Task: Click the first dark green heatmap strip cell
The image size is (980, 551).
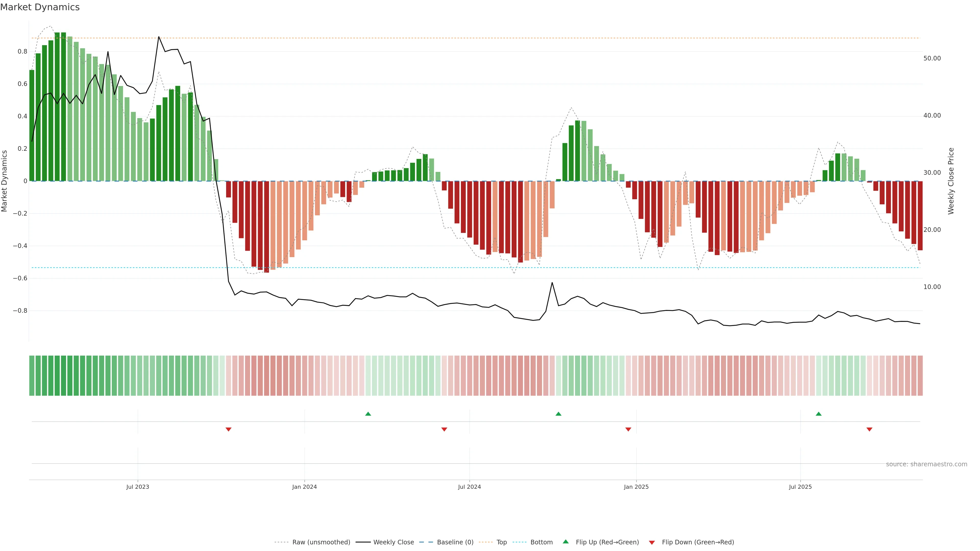Action: [32, 376]
